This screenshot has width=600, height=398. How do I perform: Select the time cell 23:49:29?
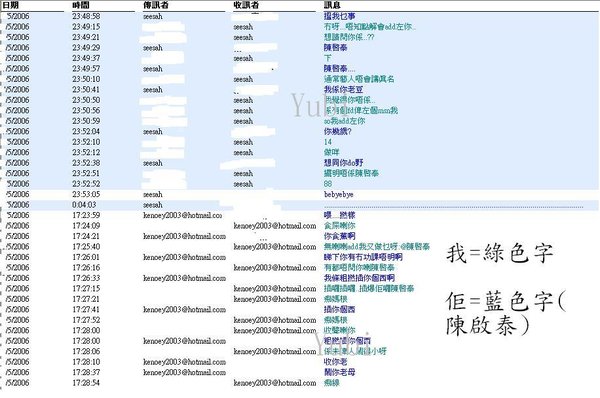point(86,48)
